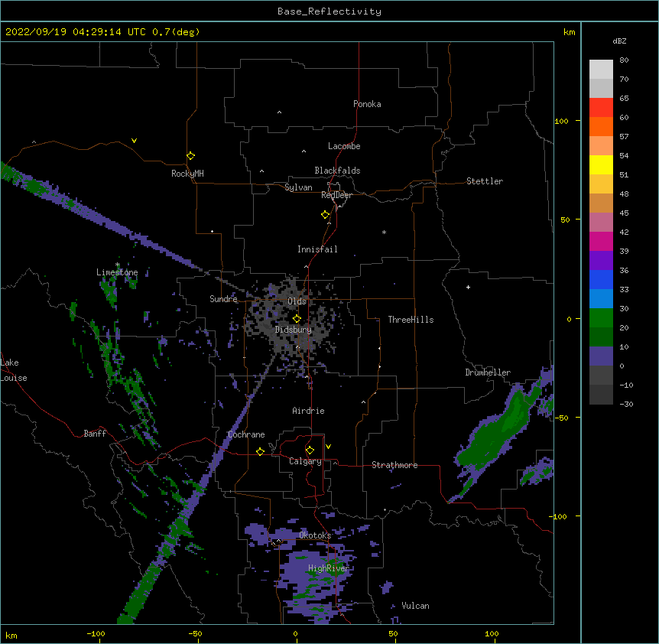Screen dimensions: 659x644
Task: Pick the red 60-65 dBZ legend swatch
Action: tap(601, 108)
